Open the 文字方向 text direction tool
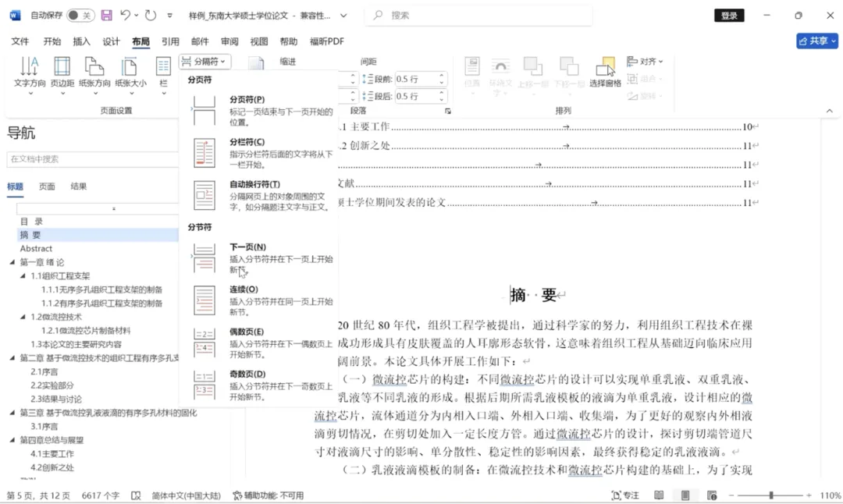This screenshot has width=843, height=504. (30, 75)
